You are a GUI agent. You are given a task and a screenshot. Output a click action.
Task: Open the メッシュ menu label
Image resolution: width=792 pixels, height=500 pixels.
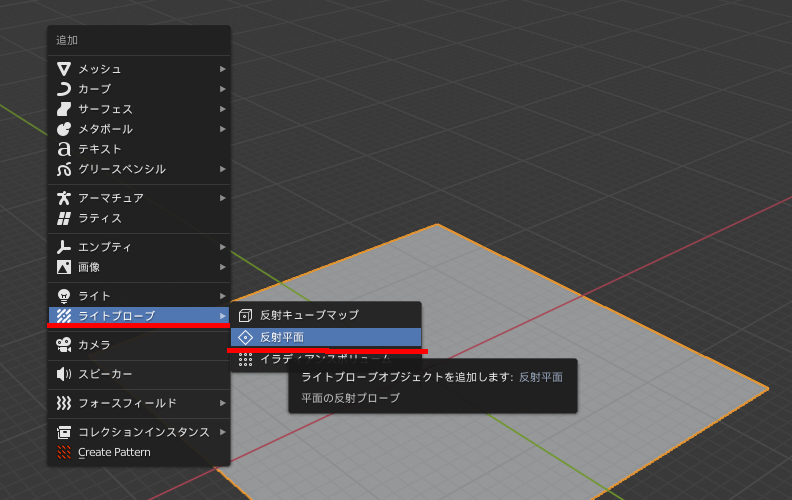[x=100, y=69]
